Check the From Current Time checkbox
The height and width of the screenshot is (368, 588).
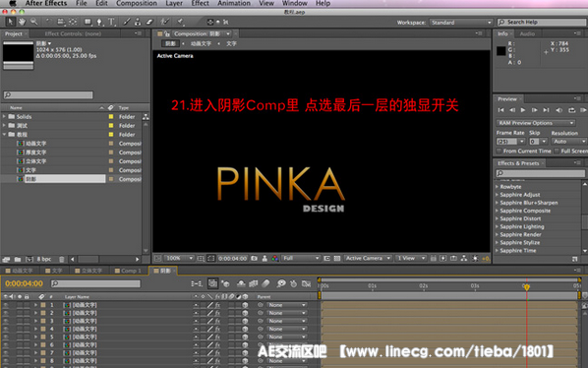click(x=500, y=151)
